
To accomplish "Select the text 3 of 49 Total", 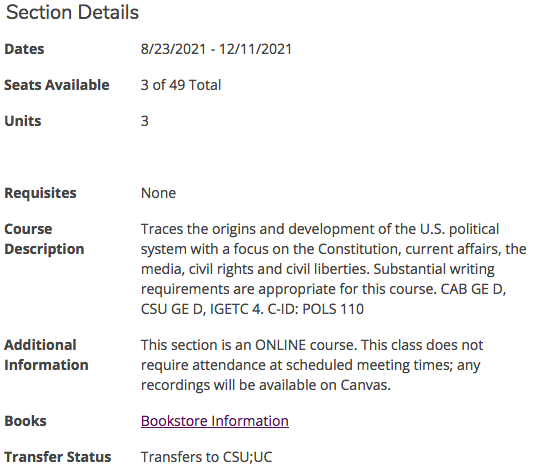I will (181, 85).
